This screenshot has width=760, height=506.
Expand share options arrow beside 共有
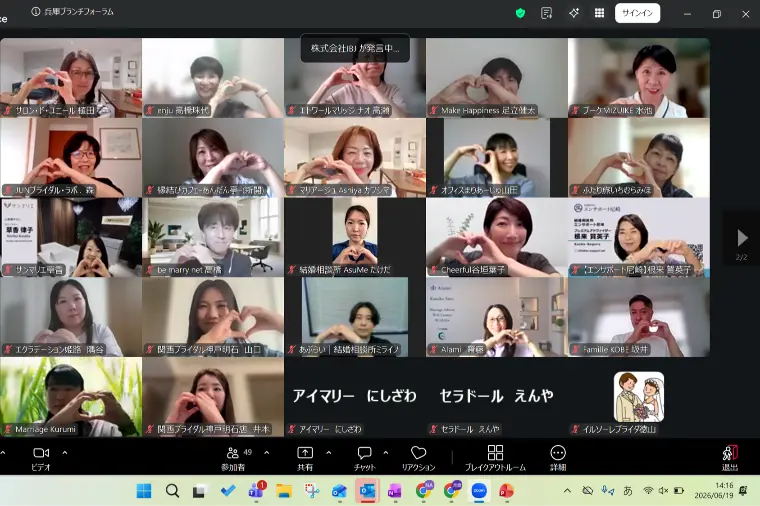pyautogui.click(x=329, y=453)
